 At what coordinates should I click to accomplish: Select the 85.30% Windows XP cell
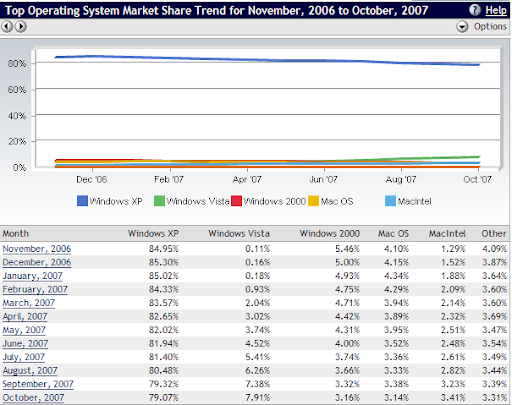click(x=164, y=263)
